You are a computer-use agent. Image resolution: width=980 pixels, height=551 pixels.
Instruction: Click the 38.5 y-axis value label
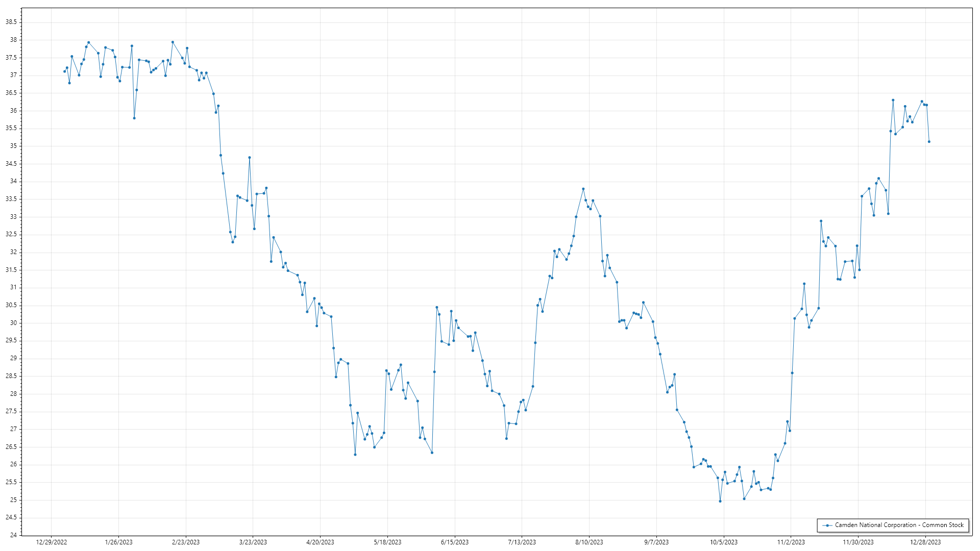click(11, 22)
